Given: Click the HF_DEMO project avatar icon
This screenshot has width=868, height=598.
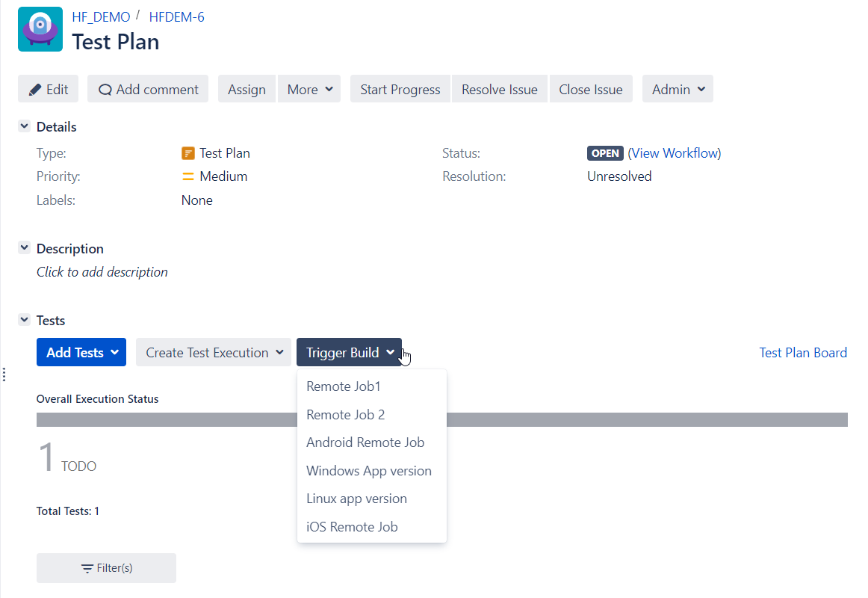Looking at the screenshot, I should (x=40, y=29).
